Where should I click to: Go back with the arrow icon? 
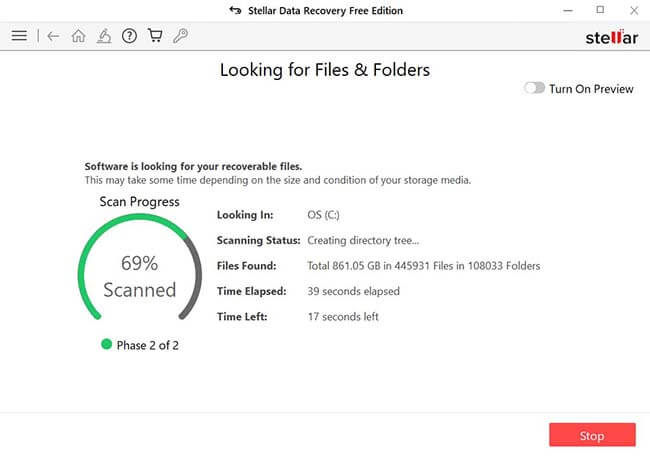click(53, 36)
